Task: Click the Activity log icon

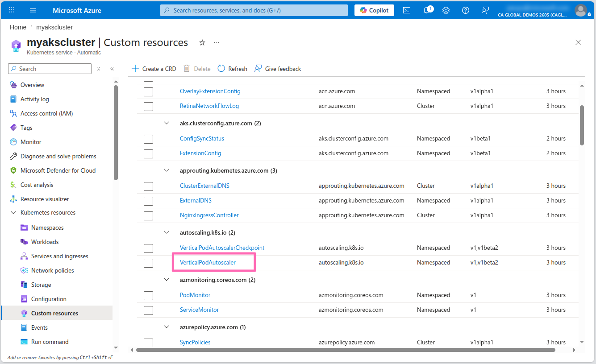Action: (x=13, y=99)
